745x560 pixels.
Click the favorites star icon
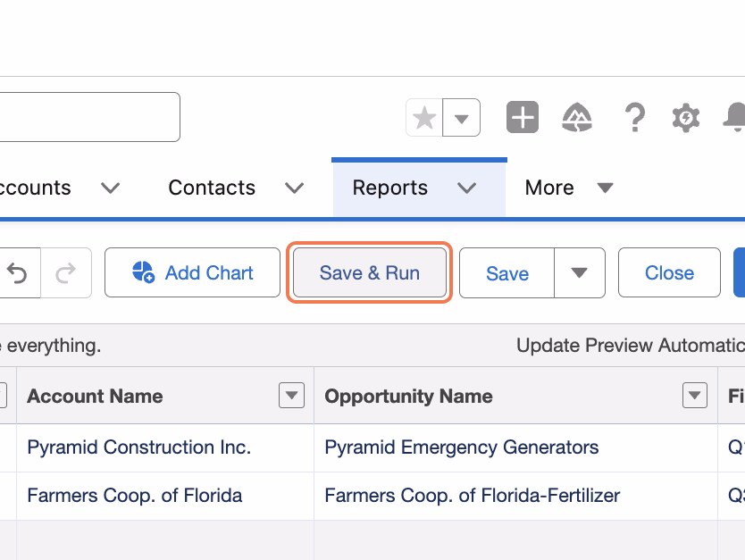tap(424, 117)
